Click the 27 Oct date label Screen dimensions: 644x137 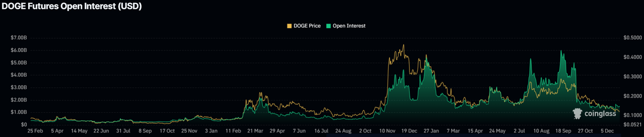(x=585, y=131)
